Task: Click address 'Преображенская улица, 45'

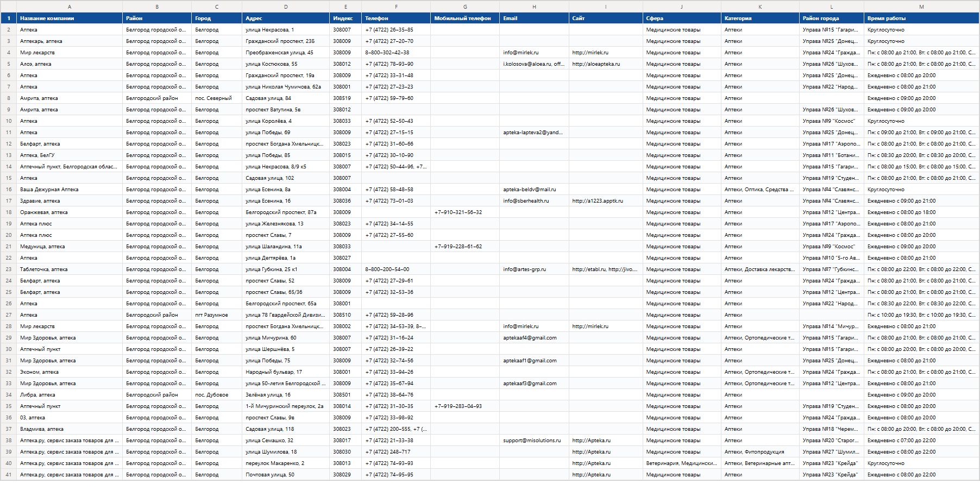Action: [x=286, y=53]
